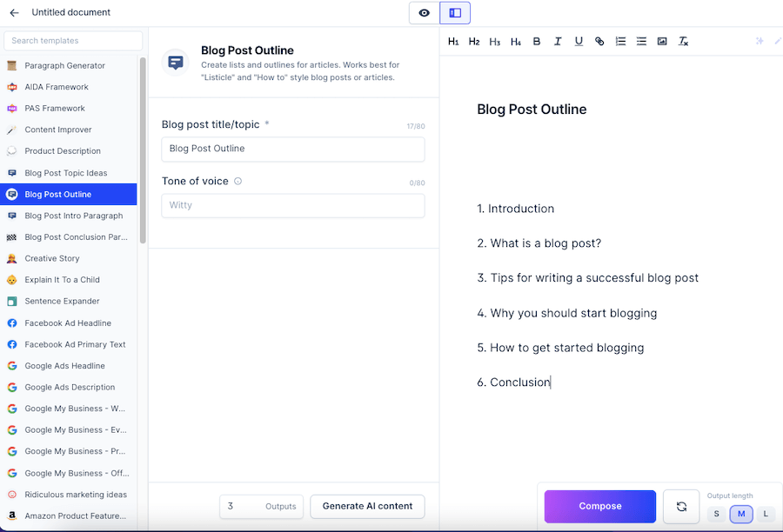Screen dimensions: 783x532
Task: Open Blog Post Conclusion Paragraph template
Action: point(69,237)
